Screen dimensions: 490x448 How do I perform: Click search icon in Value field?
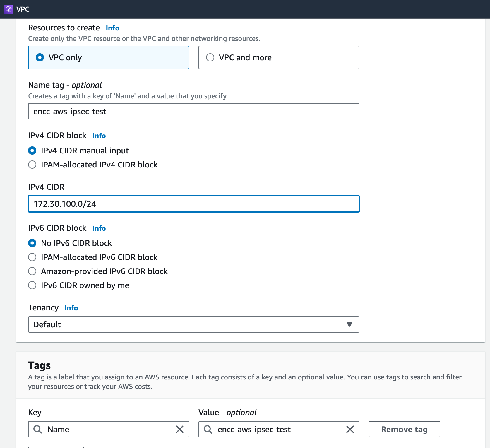pyautogui.click(x=208, y=429)
